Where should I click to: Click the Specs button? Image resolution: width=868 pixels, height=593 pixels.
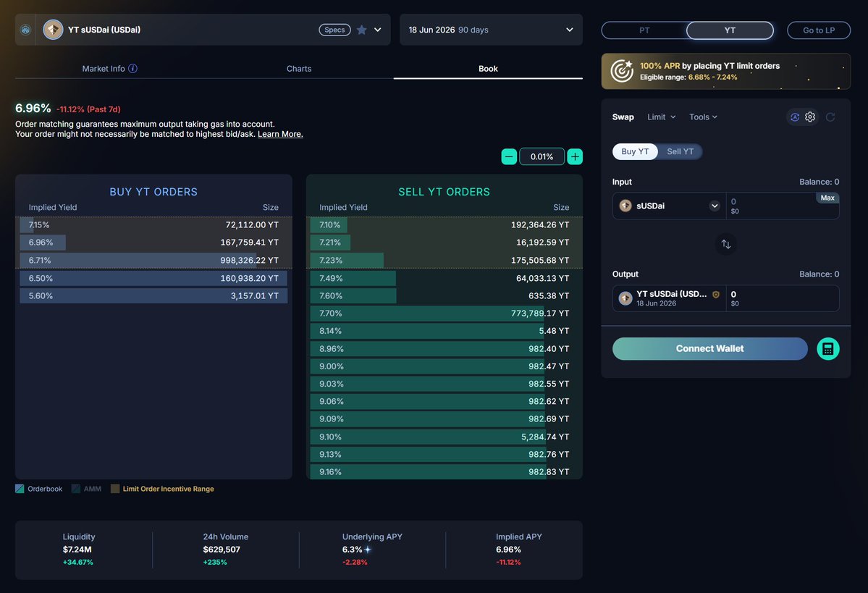pyautogui.click(x=334, y=30)
